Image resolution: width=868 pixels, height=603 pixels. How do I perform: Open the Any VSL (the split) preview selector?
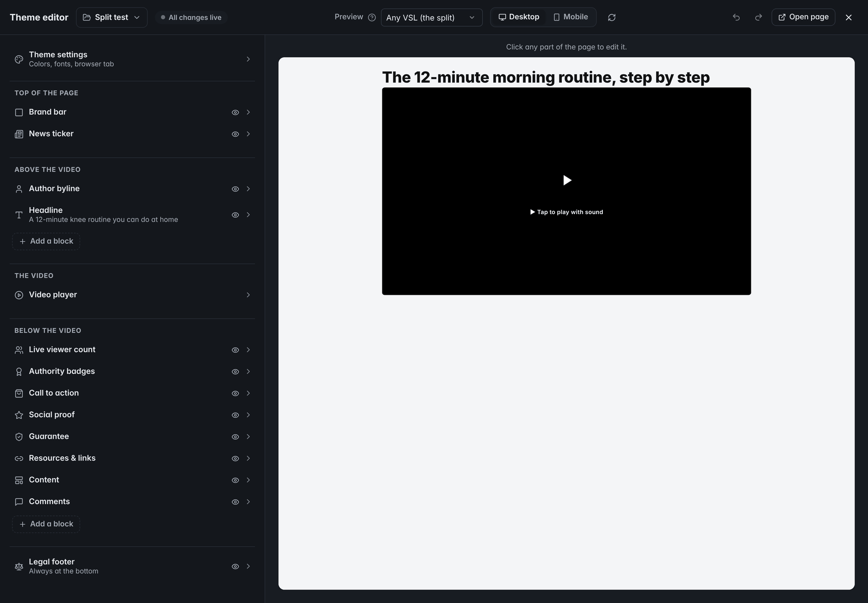(432, 17)
